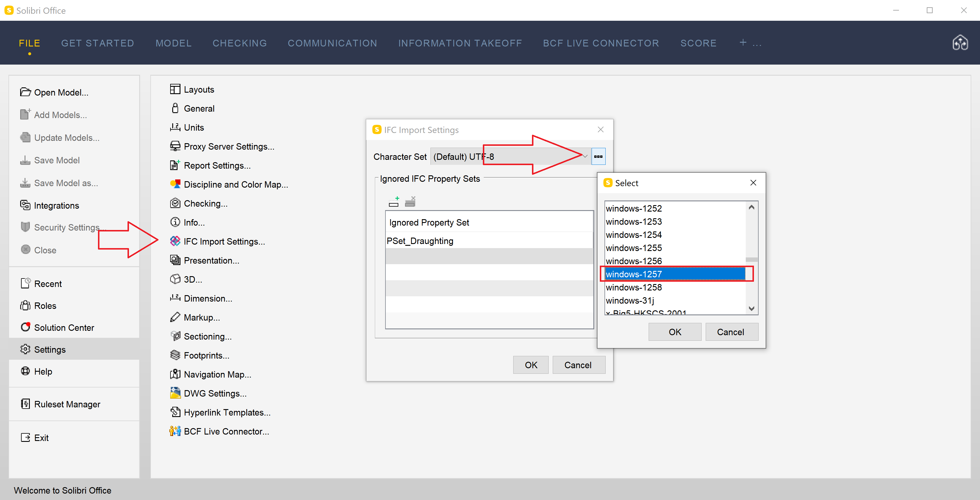The width and height of the screenshot is (980, 500).
Task: Choose windows-1254 from the list
Action: [675, 235]
